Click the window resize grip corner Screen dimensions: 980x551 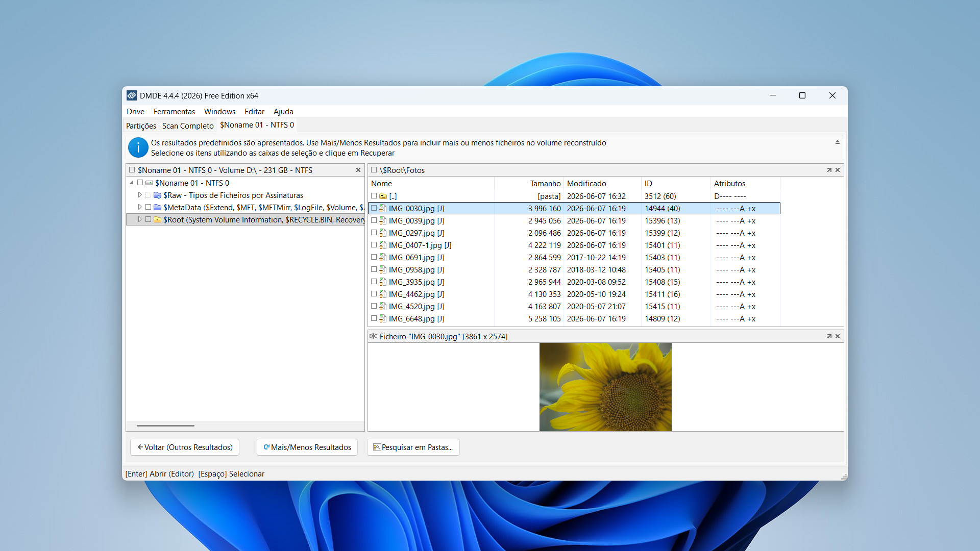coord(844,477)
